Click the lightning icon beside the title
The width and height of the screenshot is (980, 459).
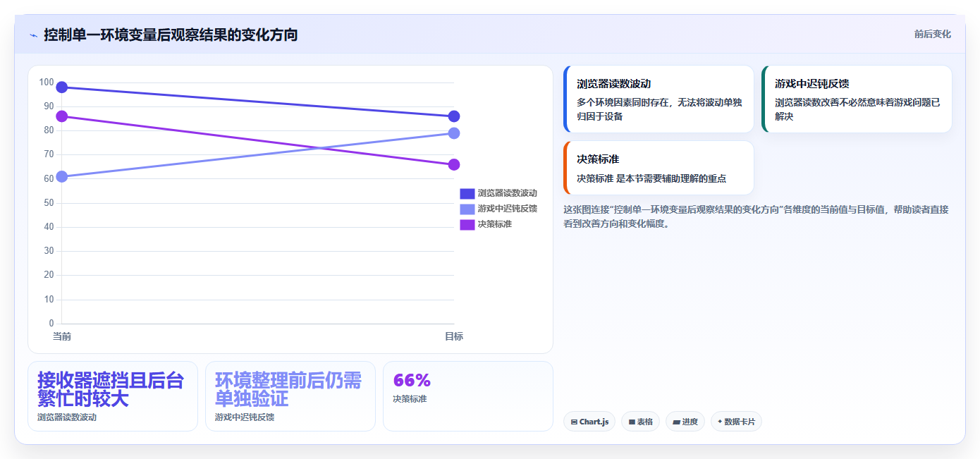(34, 35)
